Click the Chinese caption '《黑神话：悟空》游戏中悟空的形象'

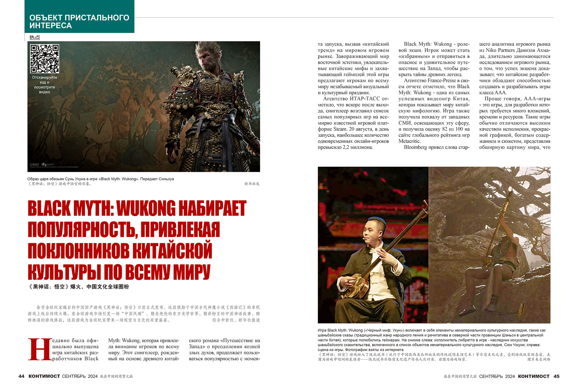pos(60,184)
